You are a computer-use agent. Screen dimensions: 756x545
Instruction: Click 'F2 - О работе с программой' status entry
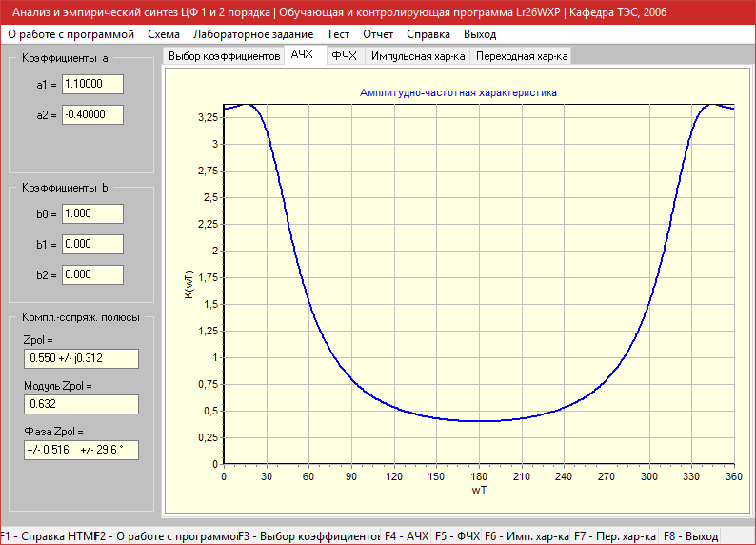coord(167,536)
